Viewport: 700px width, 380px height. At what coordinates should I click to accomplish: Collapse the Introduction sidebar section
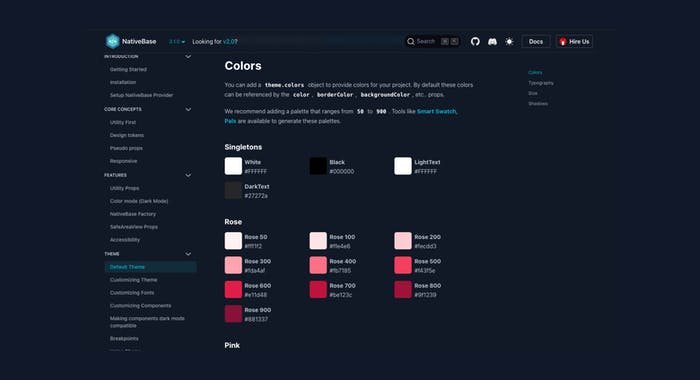point(188,56)
